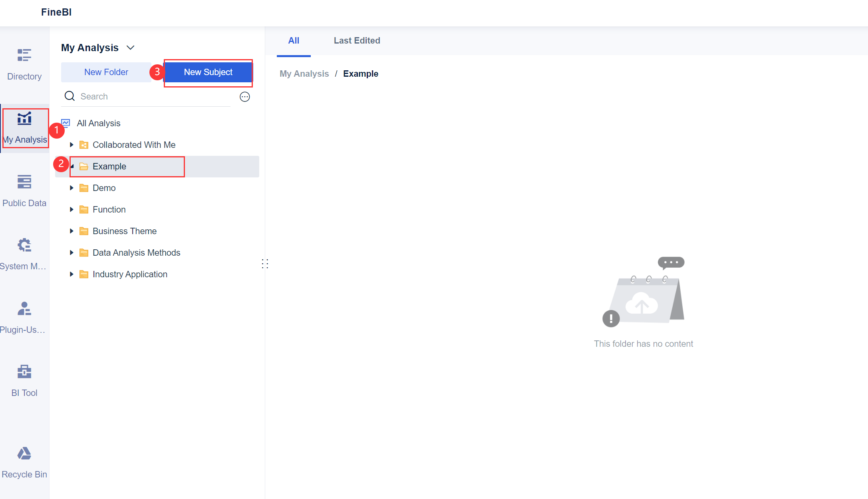Image resolution: width=868 pixels, height=499 pixels.
Task: Switch to the Last Edited tab
Action: coord(357,40)
